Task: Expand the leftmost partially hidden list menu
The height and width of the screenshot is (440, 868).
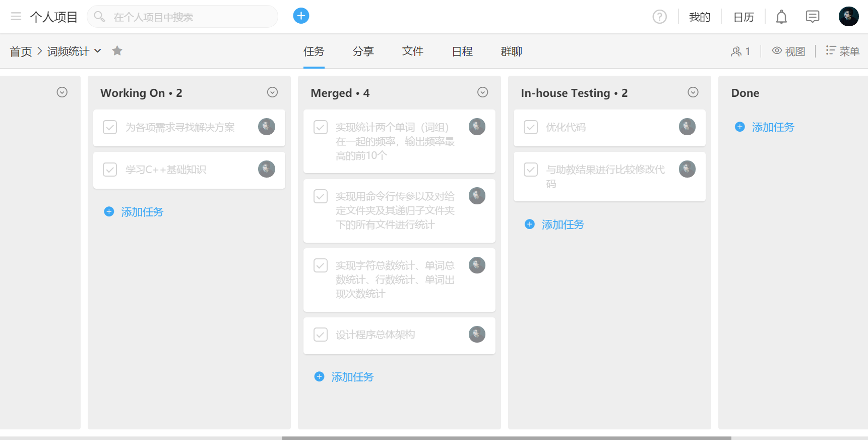Action: click(x=62, y=92)
